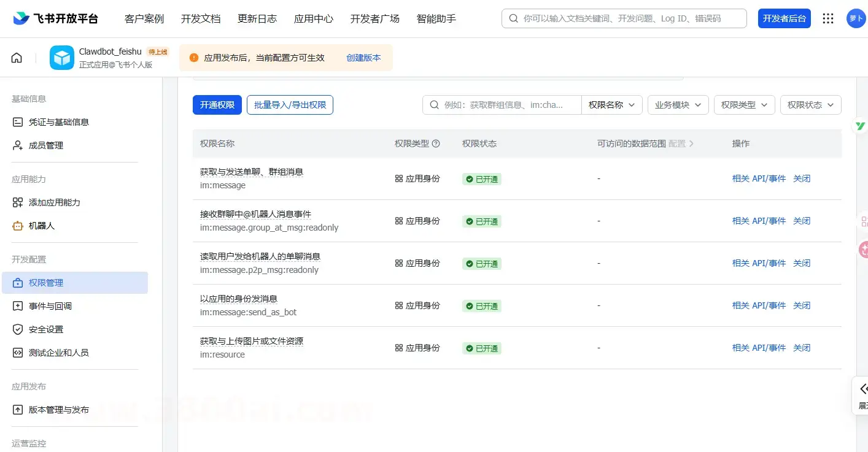Open 版本管理与发布 in sidebar
The image size is (868, 452).
tap(58, 410)
